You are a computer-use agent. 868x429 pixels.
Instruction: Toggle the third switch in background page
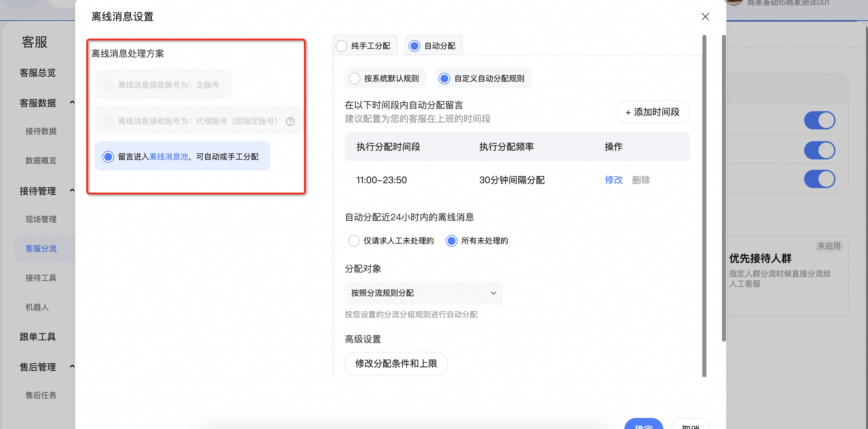819,179
